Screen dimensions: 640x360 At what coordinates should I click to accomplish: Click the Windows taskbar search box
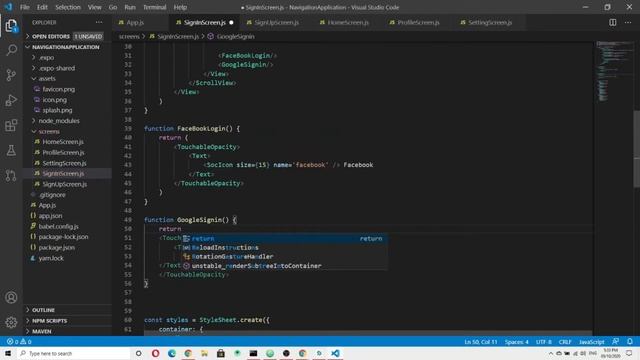coord(73,353)
